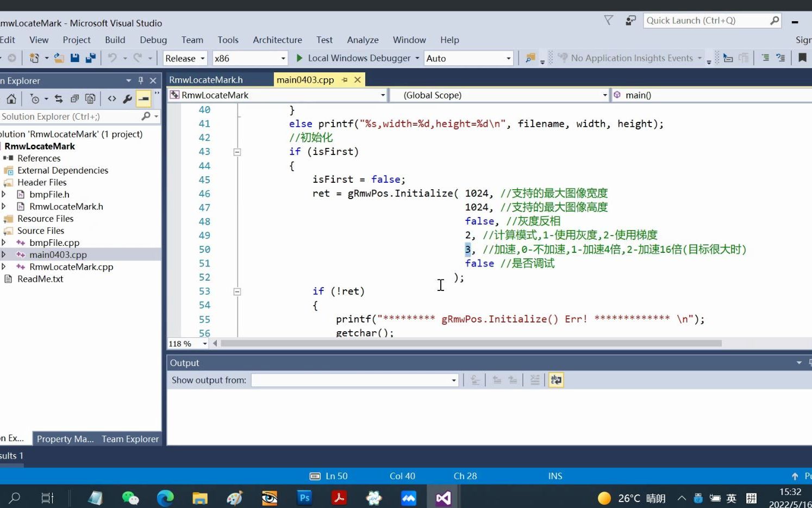812x508 pixels.
Task: Open Microsoft Edge from the taskbar
Action: click(165, 498)
